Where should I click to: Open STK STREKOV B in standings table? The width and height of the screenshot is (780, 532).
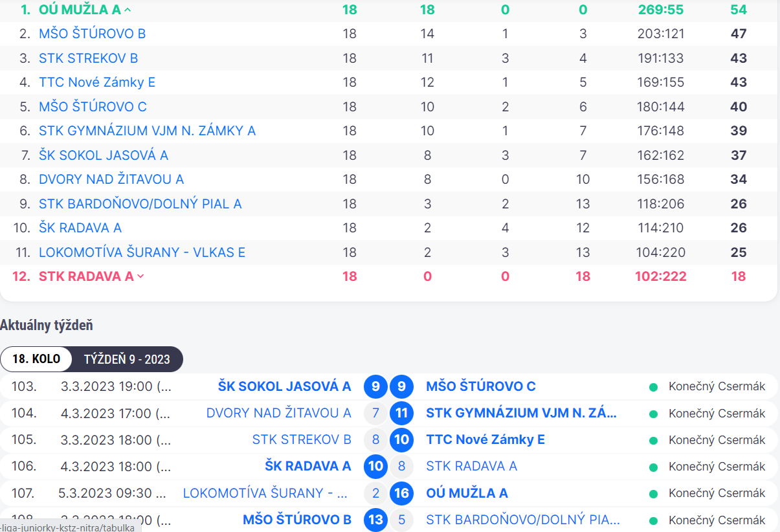click(x=89, y=58)
